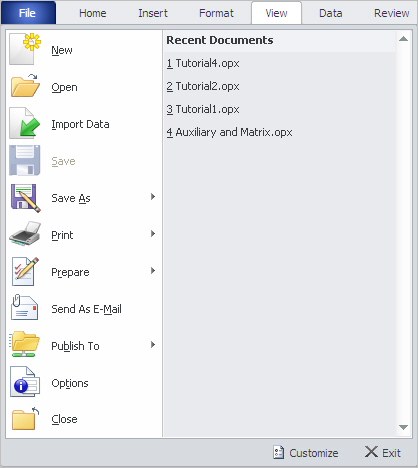
Task: Expand the Publish To submenu arrow
Action: (153, 345)
